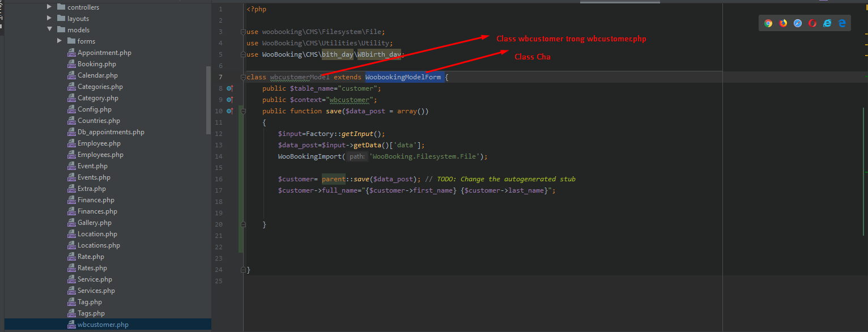Collapse the use imports block
The image size is (868, 332).
pyautogui.click(x=243, y=32)
